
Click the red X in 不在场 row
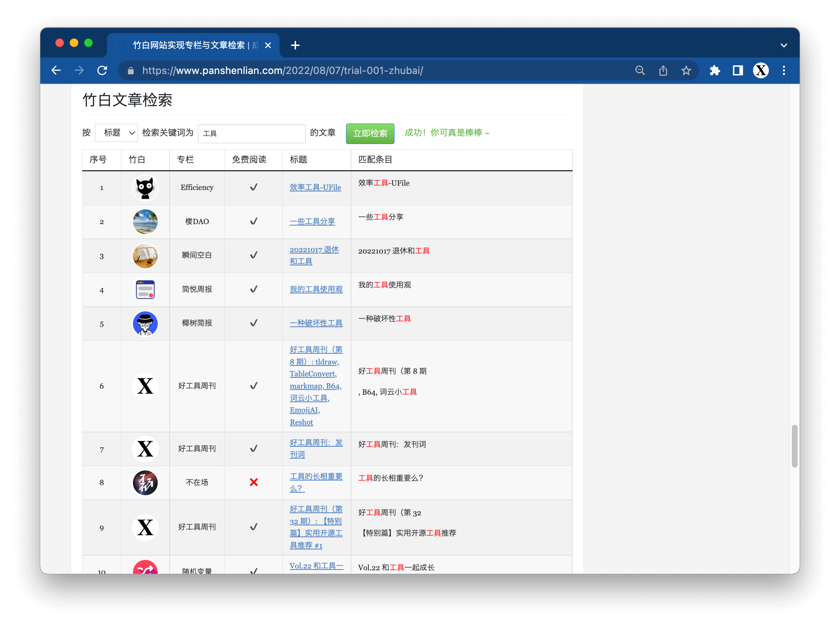254,482
